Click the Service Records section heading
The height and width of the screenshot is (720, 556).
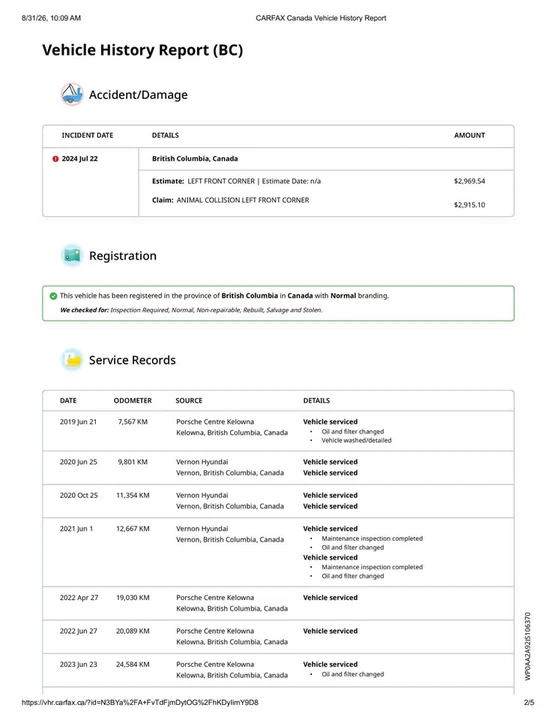point(132,360)
